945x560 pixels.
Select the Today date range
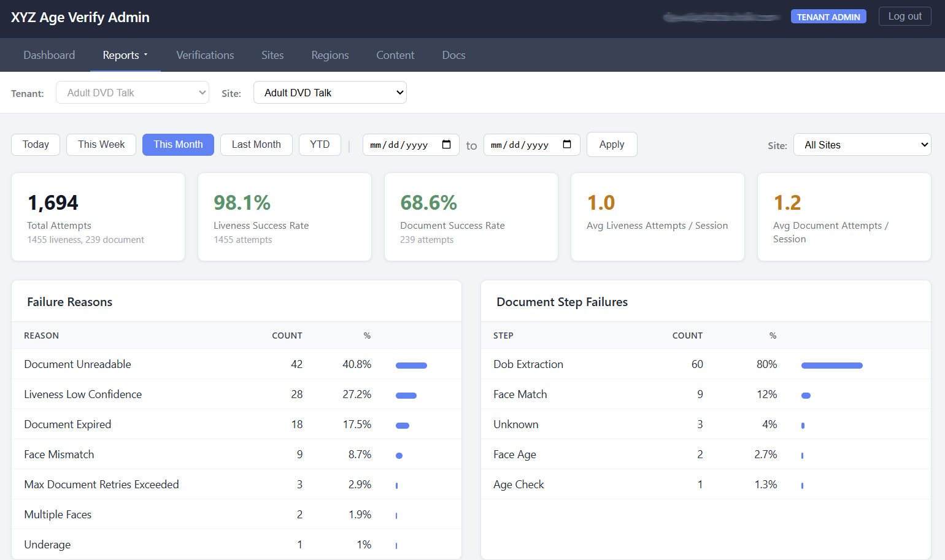pyautogui.click(x=36, y=145)
